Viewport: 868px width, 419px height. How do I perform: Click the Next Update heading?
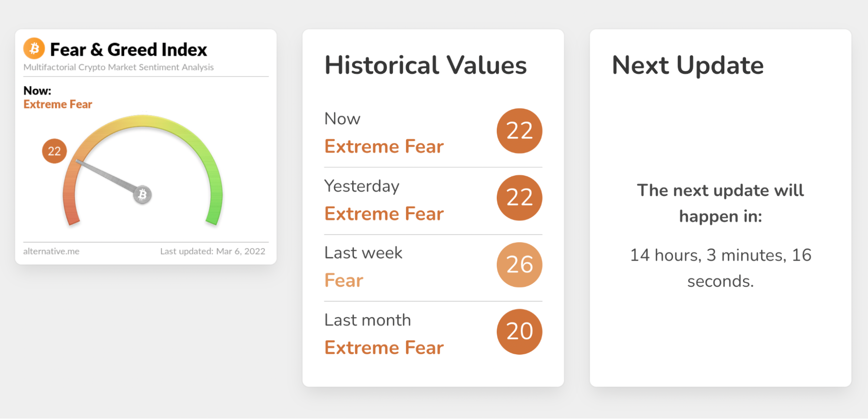coord(688,65)
